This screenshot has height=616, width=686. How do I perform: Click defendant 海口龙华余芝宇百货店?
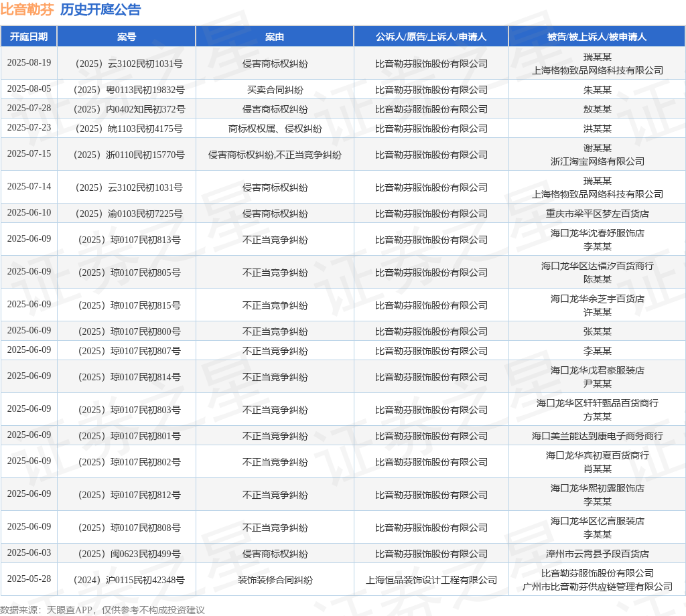[x=597, y=299]
